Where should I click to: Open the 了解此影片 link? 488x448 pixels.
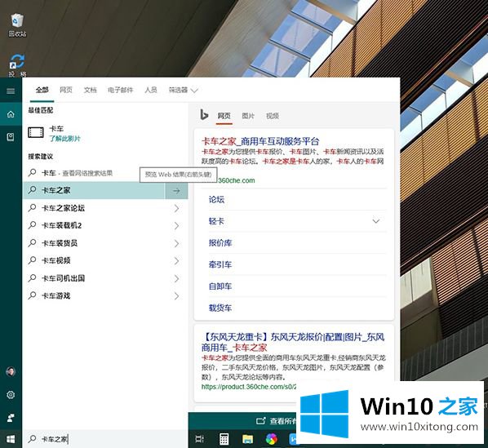tap(64, 139)
